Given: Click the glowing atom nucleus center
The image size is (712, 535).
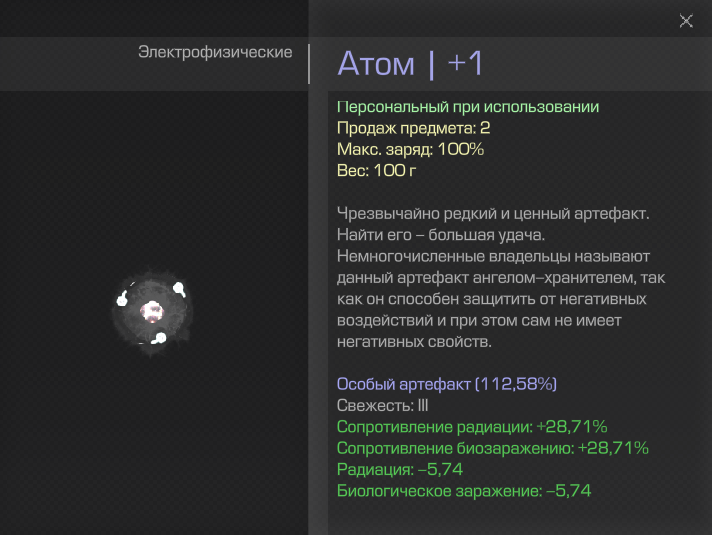Looking at the screenshot, I should [x=152, y=312].
